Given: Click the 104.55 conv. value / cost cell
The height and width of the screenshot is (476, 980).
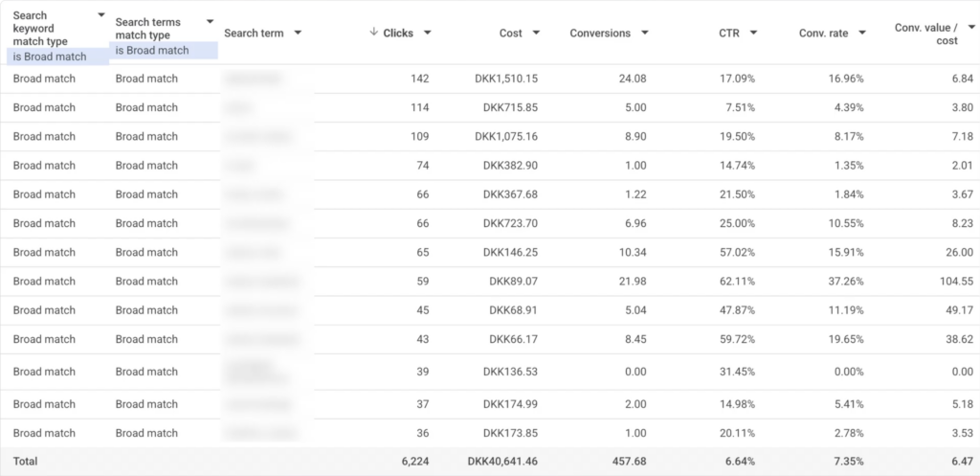Looking at the screenshot, I should coord(947,282).
